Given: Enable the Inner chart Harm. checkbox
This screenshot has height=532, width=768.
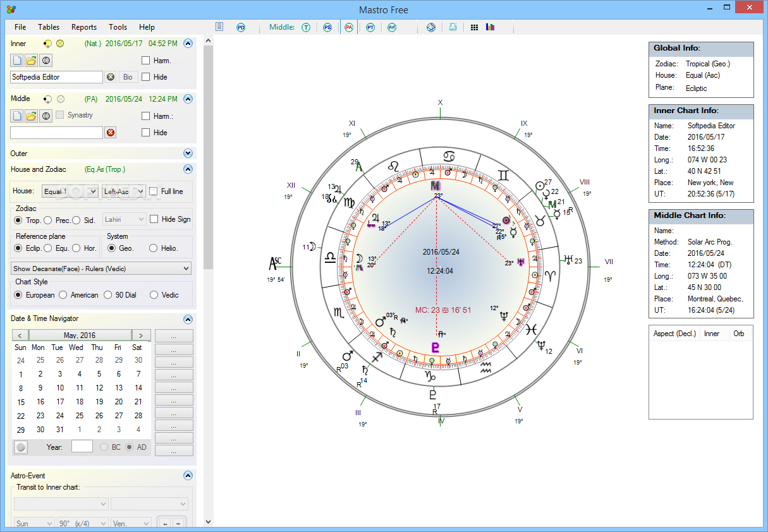Looking at the screenshot, I should click(146, 61).
